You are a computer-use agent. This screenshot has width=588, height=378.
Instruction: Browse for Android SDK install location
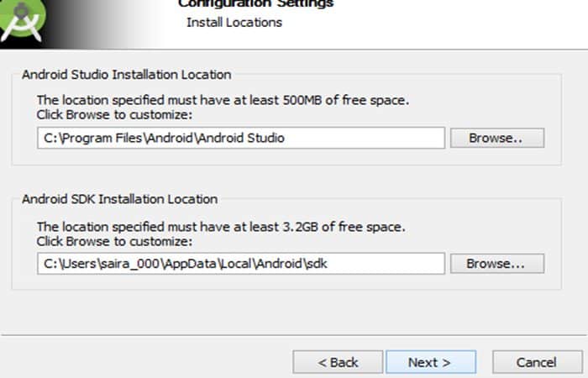click(497, 264)
